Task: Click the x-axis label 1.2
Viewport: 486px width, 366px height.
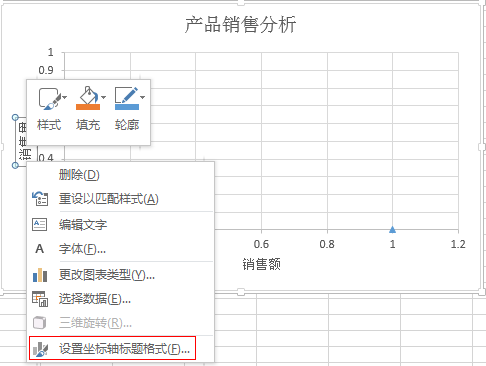Action: pos(458,244)
